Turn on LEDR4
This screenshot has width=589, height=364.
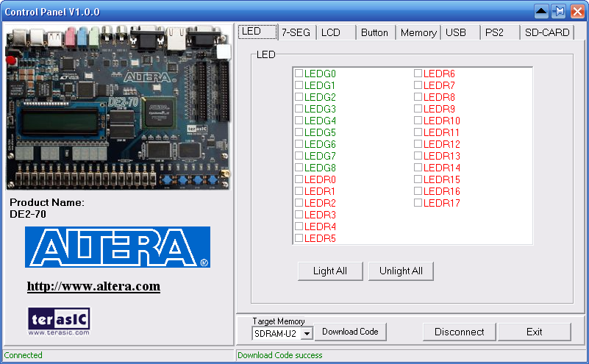[299, 226]
